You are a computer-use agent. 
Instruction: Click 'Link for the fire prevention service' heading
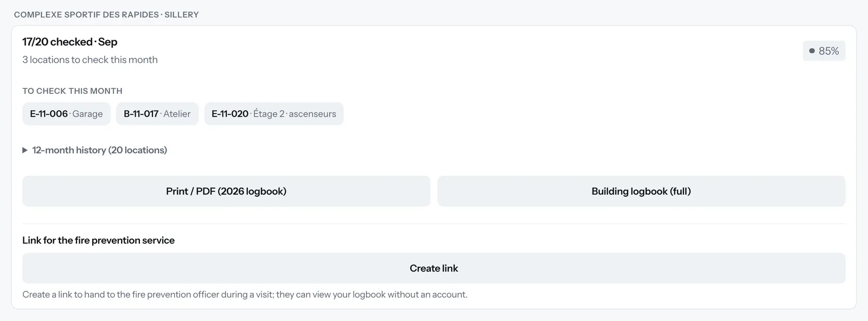point(98,240)
